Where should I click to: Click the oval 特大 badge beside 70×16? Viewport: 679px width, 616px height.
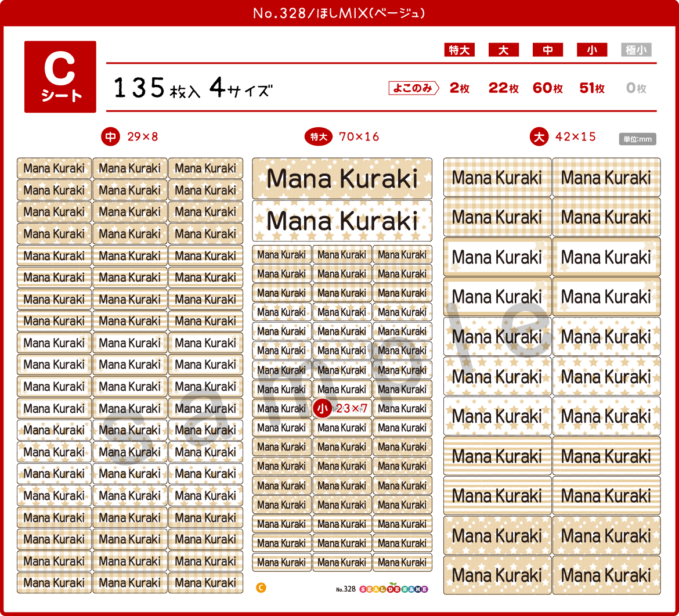tap(318, 137)
